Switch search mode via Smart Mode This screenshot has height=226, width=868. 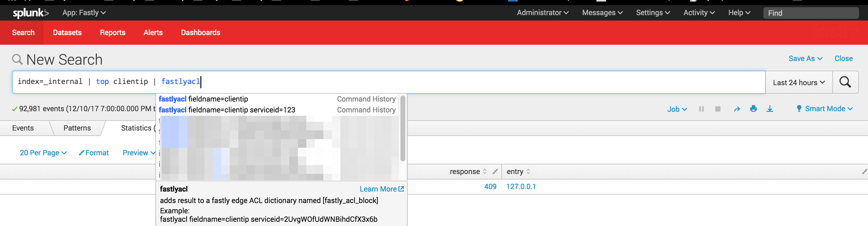point(824,109)
